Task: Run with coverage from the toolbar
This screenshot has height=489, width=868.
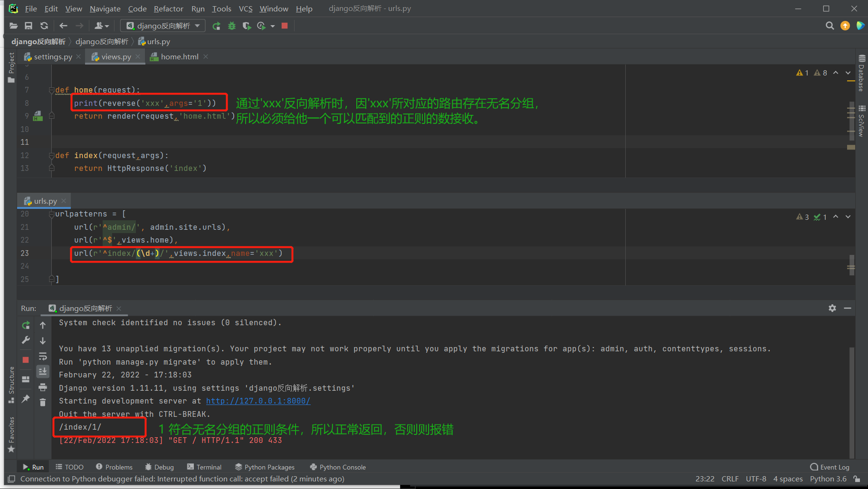Action: coord(247,26)
